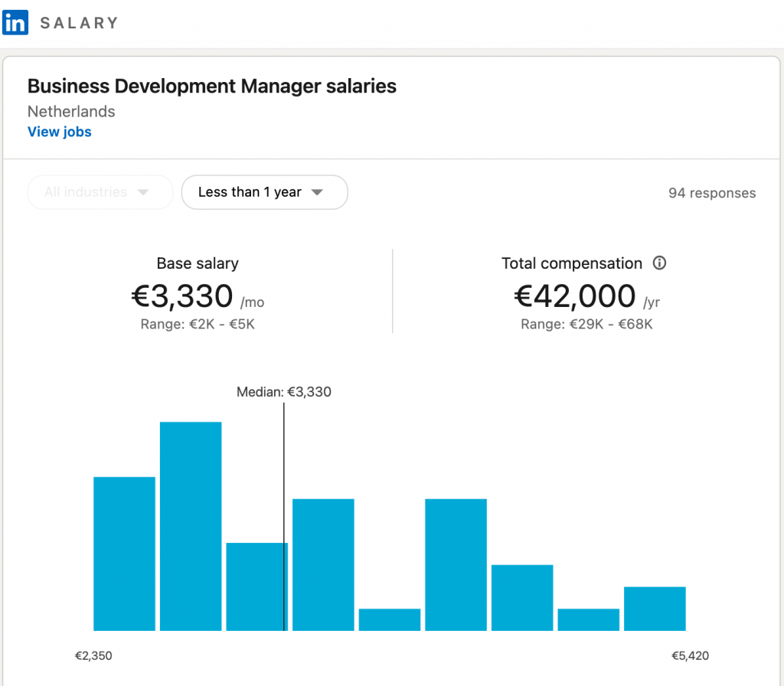Click the Business Development Manager salaries heading
Image resolution: width=784 pixels, height=686 pixels.
coord(212,87)
